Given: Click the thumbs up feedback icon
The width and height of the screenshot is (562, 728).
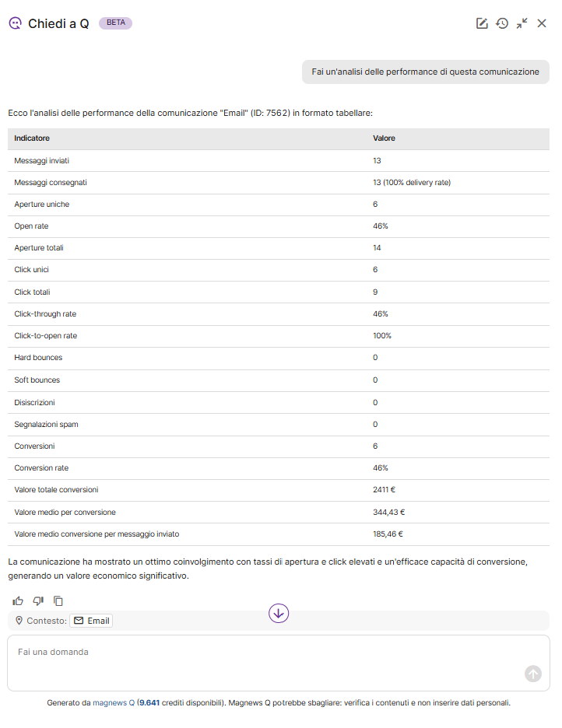Looking at the screenshot, I should coord(18,600).
